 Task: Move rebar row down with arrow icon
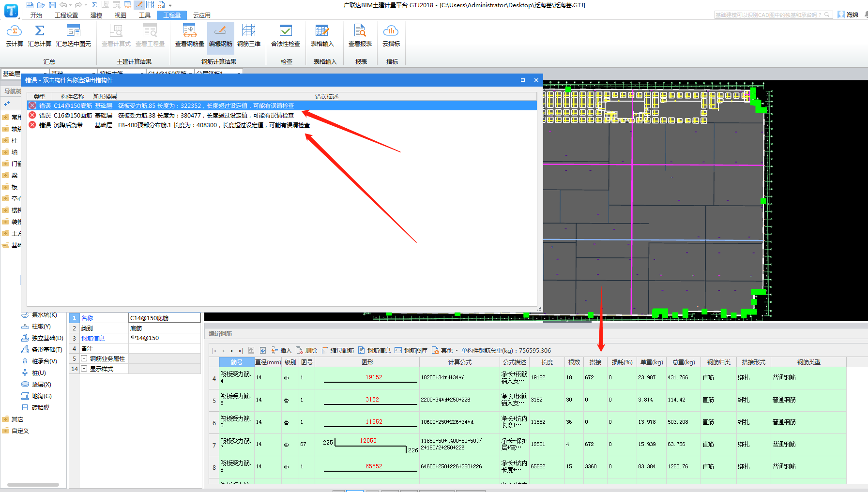point(263,350)
